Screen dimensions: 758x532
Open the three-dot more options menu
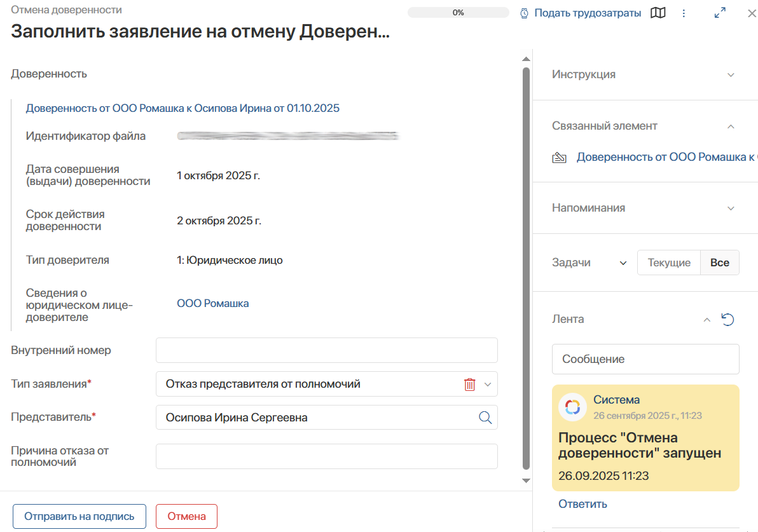tap(684, 13)
